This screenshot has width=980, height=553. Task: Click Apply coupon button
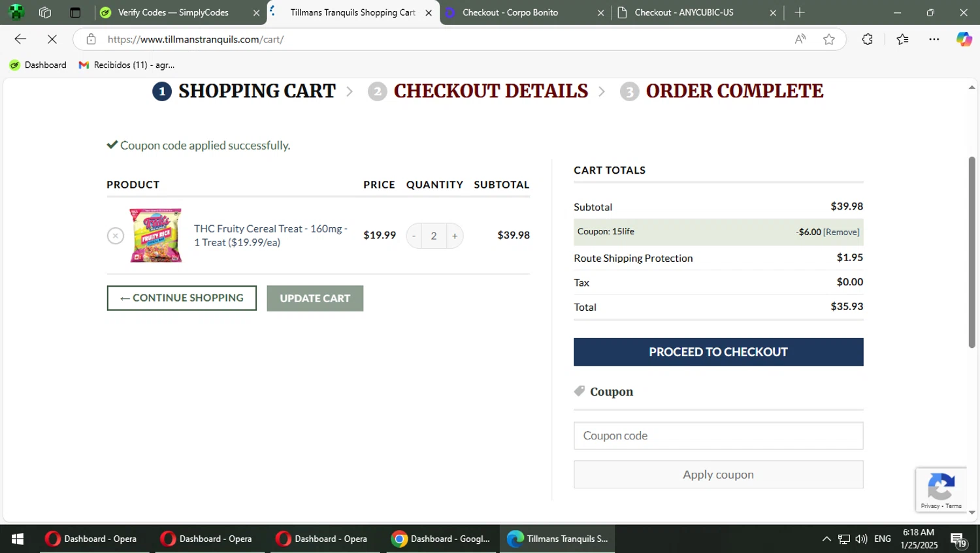(x=718, y=475)
